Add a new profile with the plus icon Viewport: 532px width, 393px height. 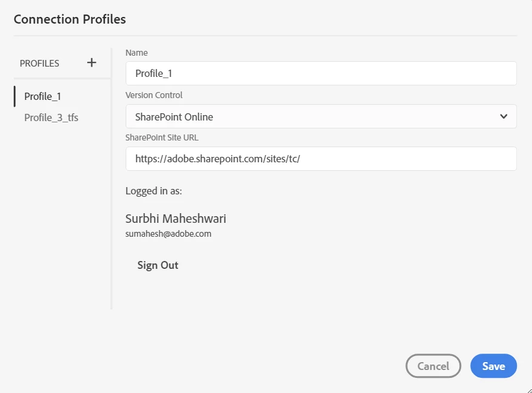(91, 62)
